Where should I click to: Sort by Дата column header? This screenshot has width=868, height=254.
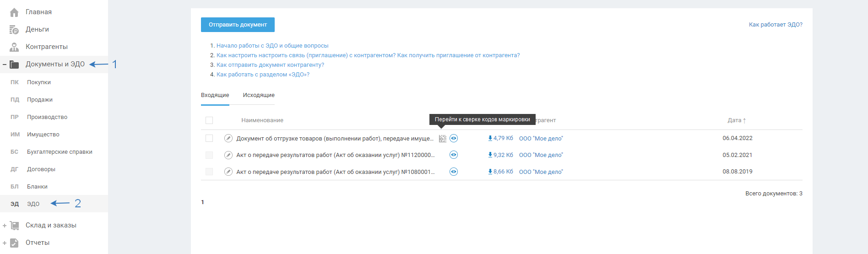pos(737,120)
